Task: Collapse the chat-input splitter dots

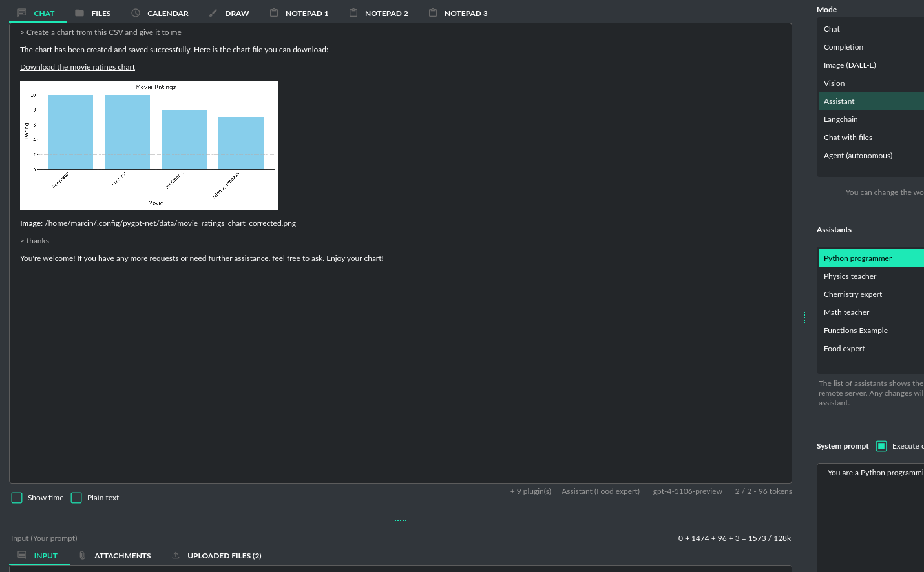Action: [401, 519]
